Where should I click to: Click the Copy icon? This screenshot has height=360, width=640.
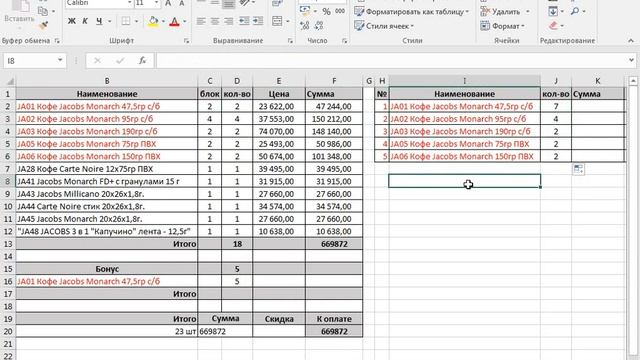click(42, 11)
